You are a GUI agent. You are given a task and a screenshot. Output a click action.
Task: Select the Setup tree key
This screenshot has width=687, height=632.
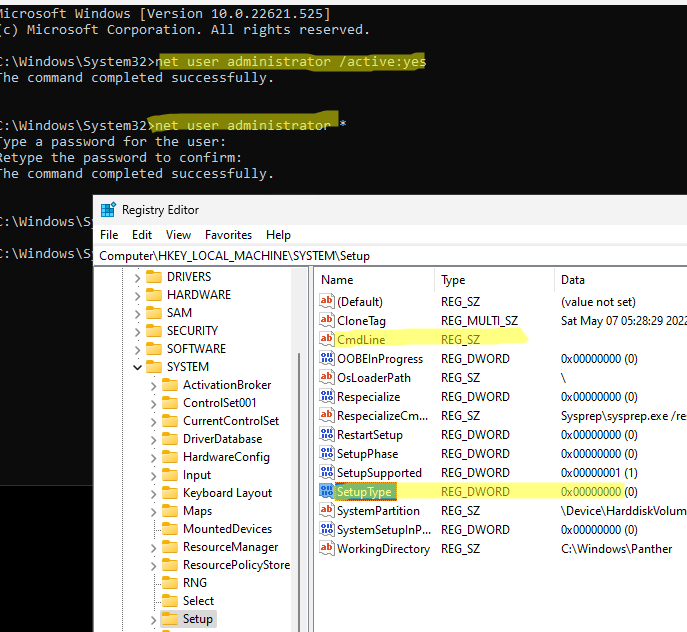(x=198, y=619)
